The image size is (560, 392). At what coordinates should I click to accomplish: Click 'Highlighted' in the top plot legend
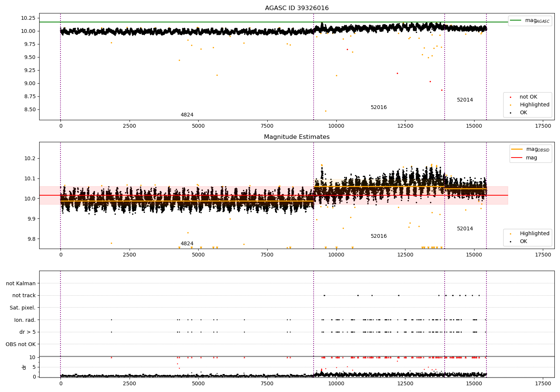[535, 105]
